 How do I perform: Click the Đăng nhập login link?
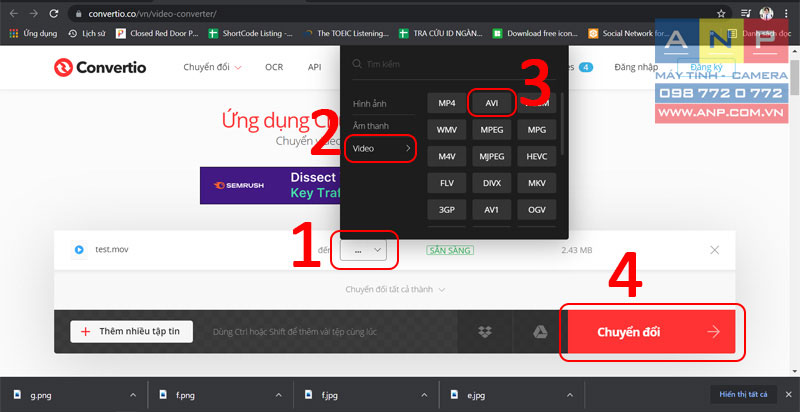coord(636,67)
